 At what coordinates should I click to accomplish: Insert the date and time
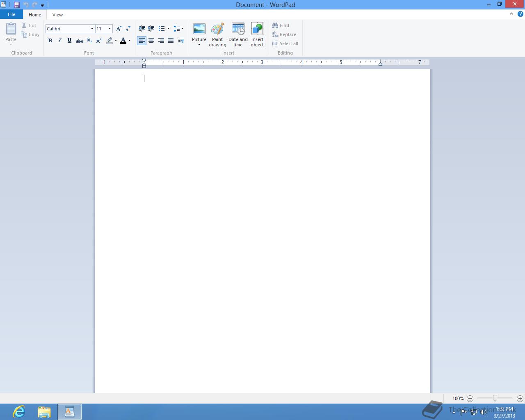coord(237,35)
